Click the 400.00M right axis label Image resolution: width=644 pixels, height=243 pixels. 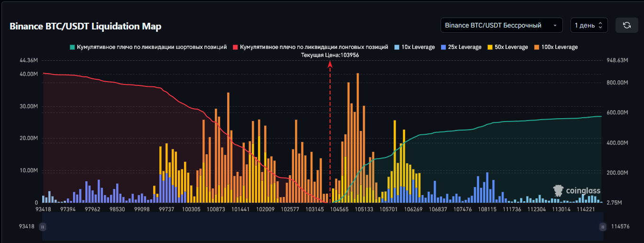pyautogui.click(x=617, y=143)
